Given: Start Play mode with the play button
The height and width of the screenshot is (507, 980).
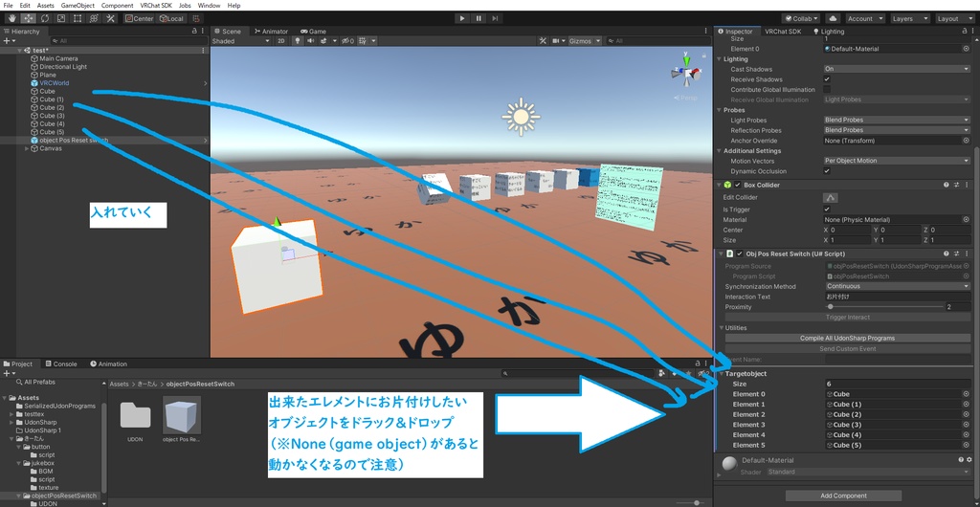Looking at the screenshot, I should pos(462,18).
